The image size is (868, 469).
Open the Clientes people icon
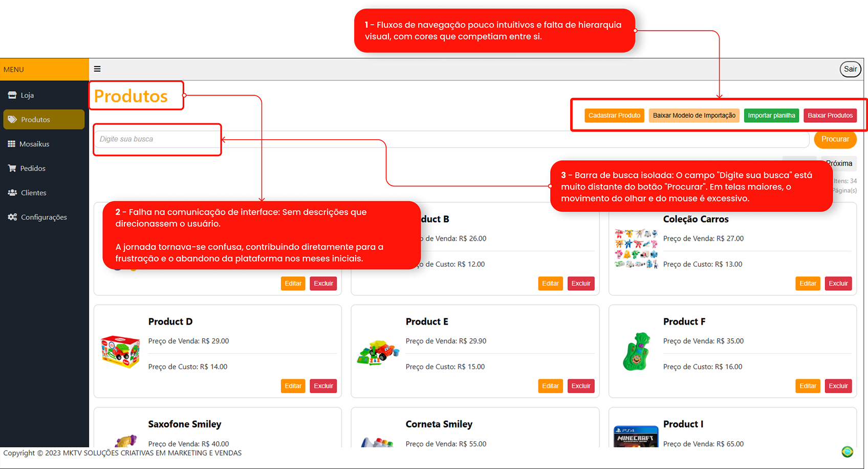point(12,193)
